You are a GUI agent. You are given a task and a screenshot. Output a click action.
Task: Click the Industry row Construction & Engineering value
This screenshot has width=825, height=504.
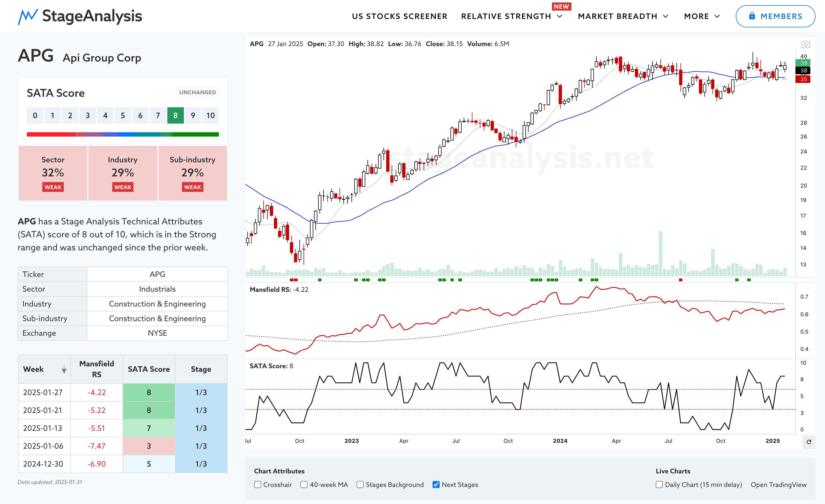click(157, 304)
